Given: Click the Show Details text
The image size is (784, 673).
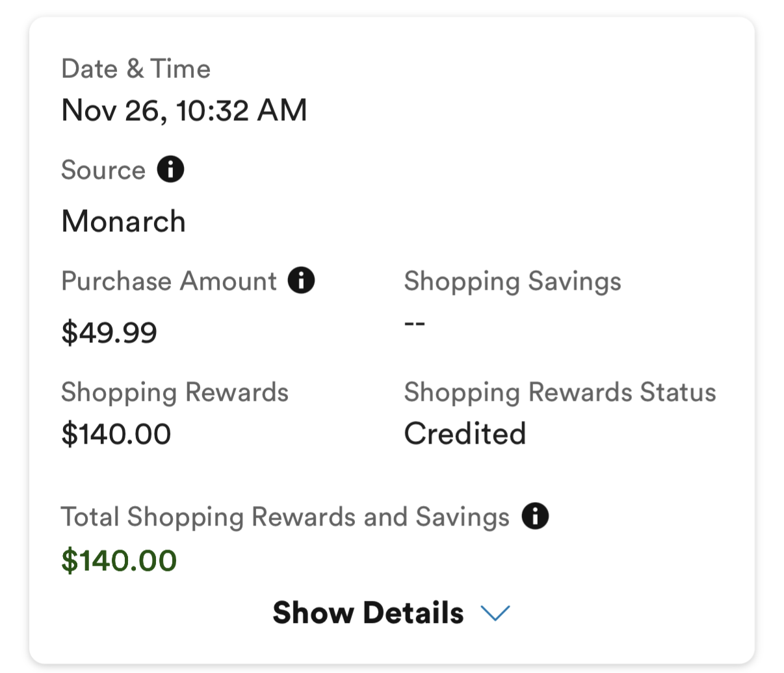Looking at the screenshot, I should pos(368,613).
